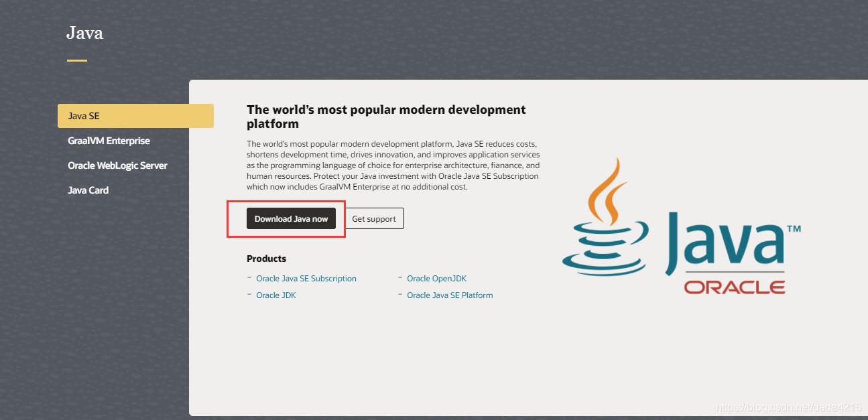Image resolution: width=868 pixels, height=420 pixels.
Task: Visit the Oracle Java SE Platform link
Action: (x=450, y=295)
